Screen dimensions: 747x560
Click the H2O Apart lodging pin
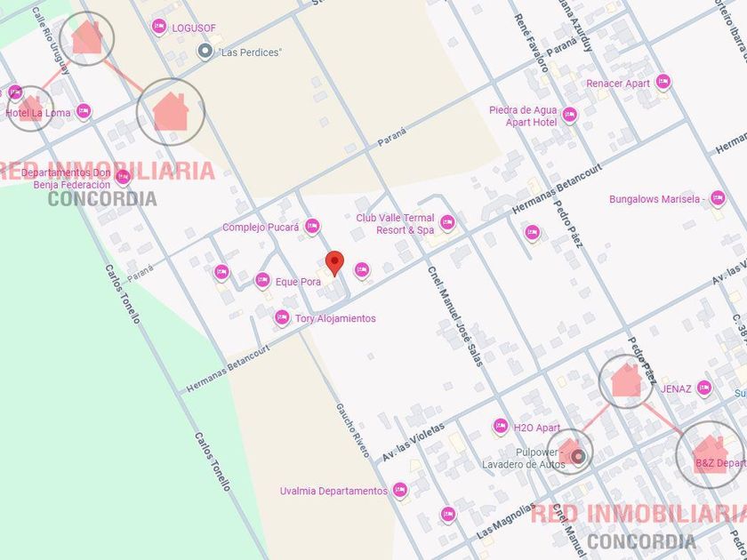point(500,426)
